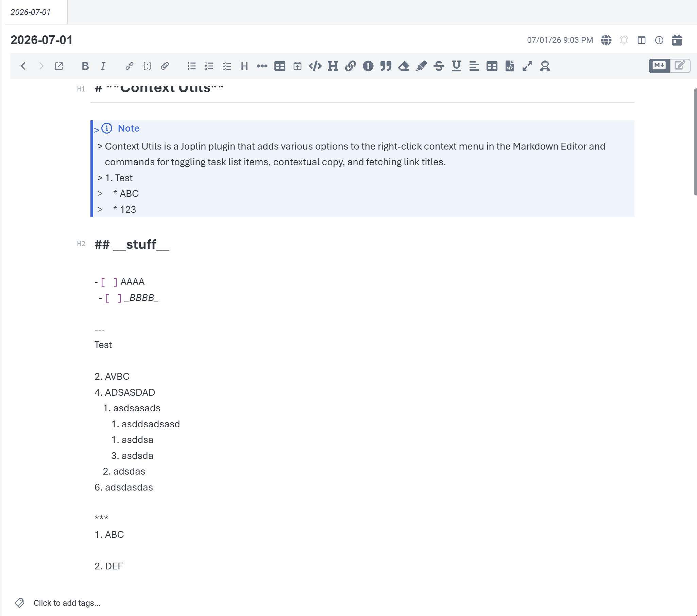
Task: Click the vertical scrollbar thumb
Action: (x=695, y=141)
